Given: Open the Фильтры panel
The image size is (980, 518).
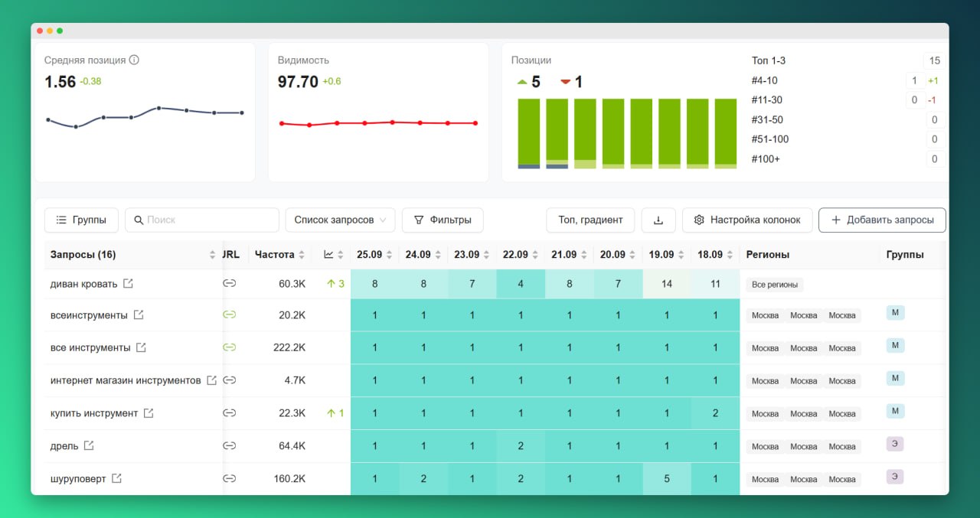Looking at the screenshot, I should tap(443, 220).
